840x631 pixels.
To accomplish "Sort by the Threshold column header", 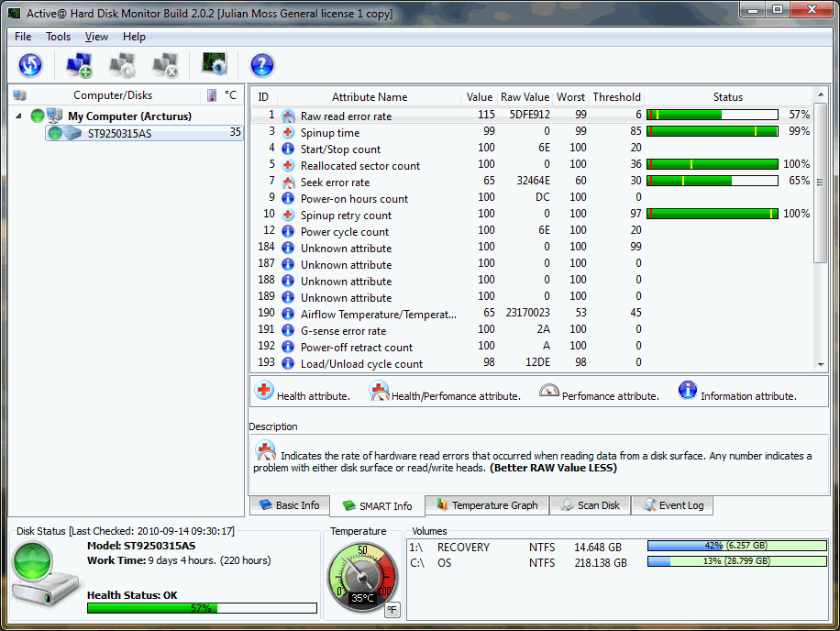I will pyautogui.click(x=616, y=97).
